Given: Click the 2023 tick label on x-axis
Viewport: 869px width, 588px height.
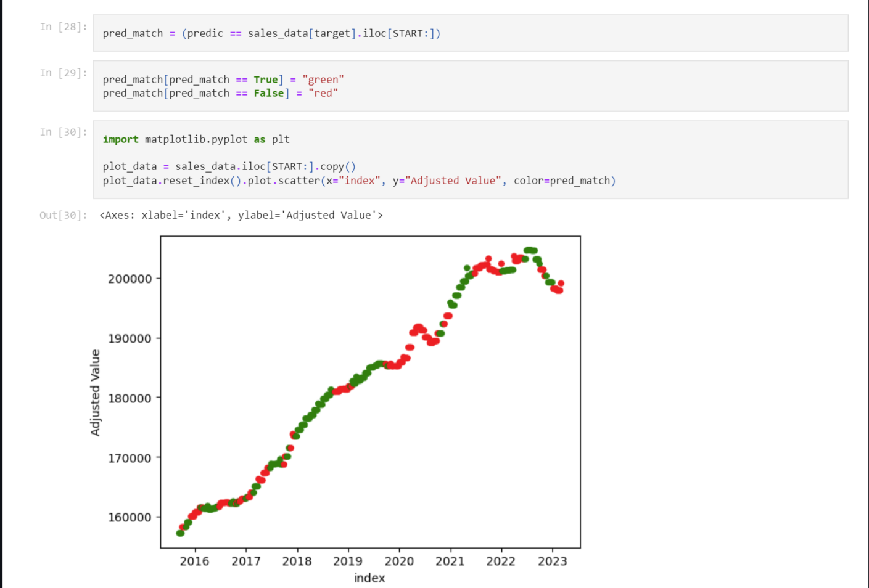Looking at the screenshot, I should point(552,561).
